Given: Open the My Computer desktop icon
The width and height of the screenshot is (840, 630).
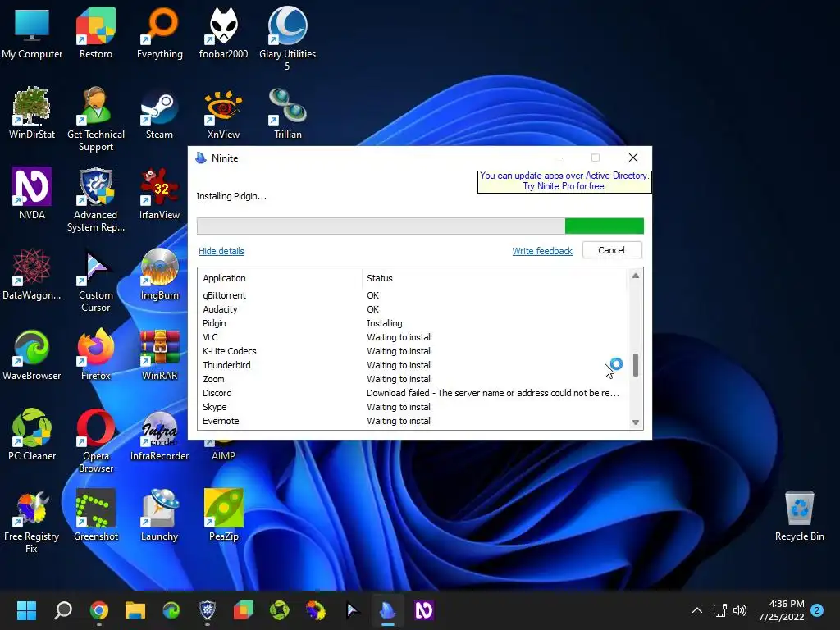Looking at the screenshot, I should (x=32, y=33).
